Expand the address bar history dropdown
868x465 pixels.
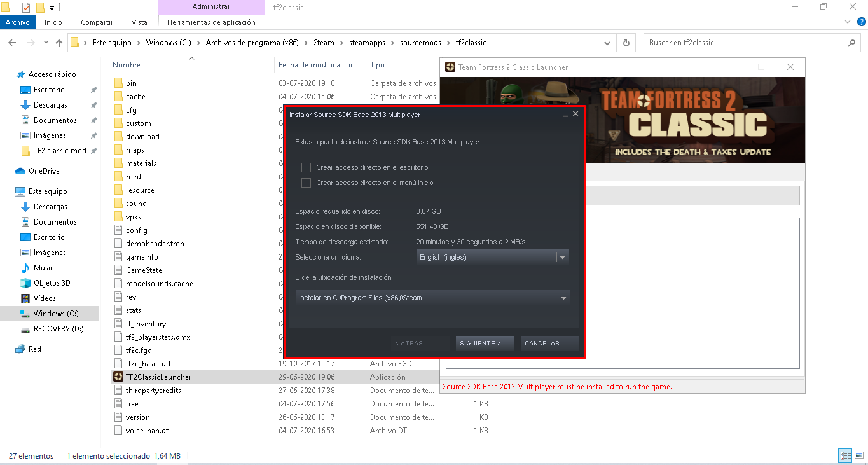(x=608, y=43)
